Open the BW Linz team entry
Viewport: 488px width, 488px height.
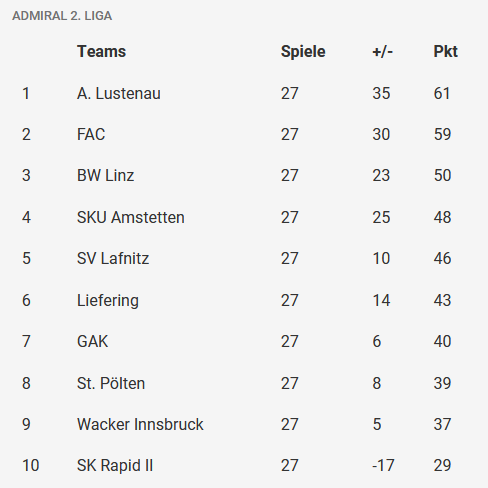tap(105, 176)
